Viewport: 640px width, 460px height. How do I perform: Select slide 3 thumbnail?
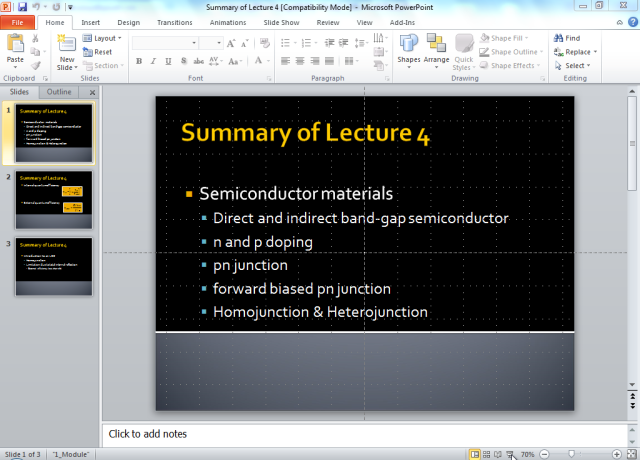pyautogui.click(x=54, y=267)
